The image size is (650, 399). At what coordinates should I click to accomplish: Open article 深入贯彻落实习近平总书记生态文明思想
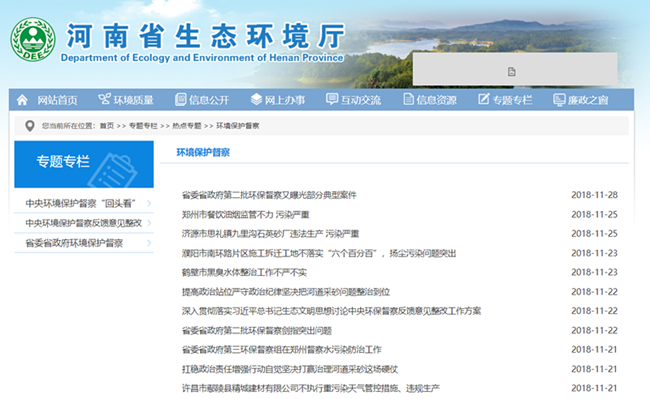(331, 311)
